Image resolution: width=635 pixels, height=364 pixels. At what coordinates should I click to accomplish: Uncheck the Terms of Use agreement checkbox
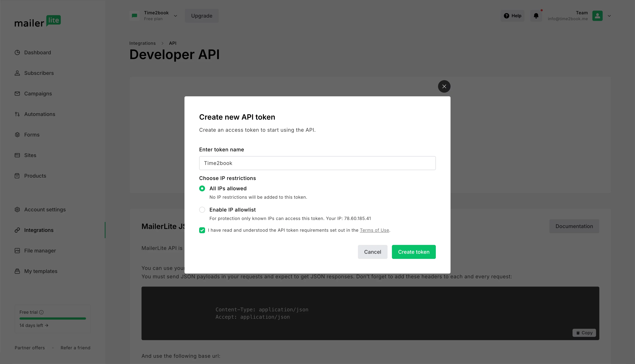point(202,230)
